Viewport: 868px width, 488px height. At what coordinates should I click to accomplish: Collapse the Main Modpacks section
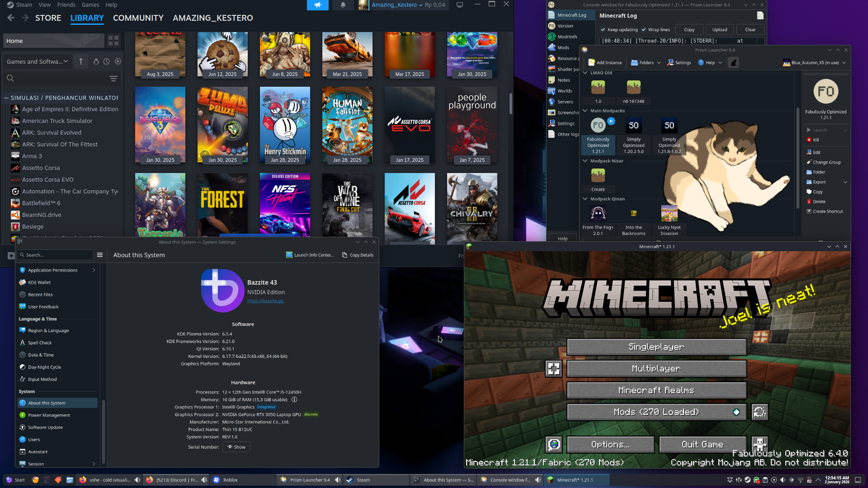(x=584, y=111)
